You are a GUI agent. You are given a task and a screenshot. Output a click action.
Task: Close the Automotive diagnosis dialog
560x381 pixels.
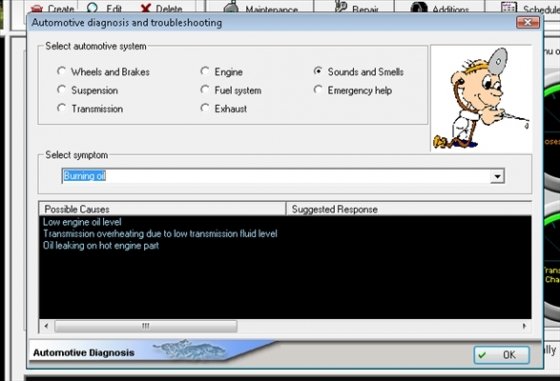pos(528,22)
